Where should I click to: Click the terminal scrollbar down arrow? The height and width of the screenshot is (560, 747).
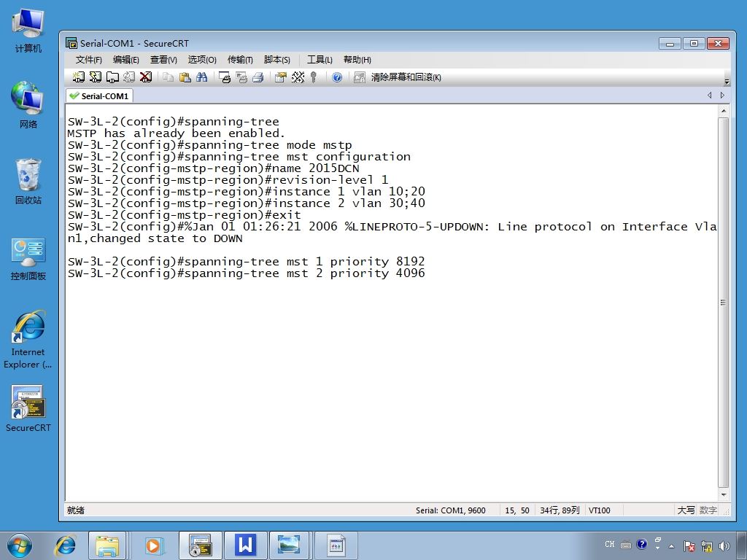pyautogui.click(x=723, y=495)
